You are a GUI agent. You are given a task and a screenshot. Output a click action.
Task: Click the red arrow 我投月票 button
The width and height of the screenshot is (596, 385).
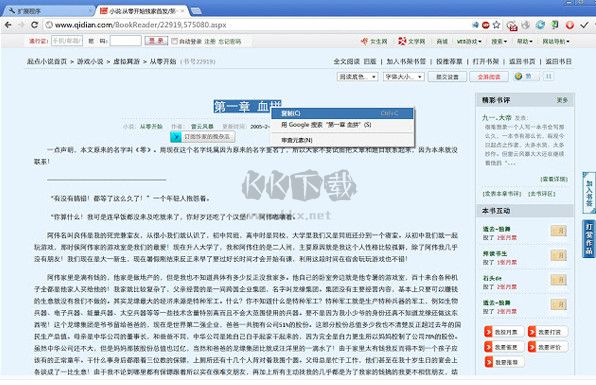[504, 332]
